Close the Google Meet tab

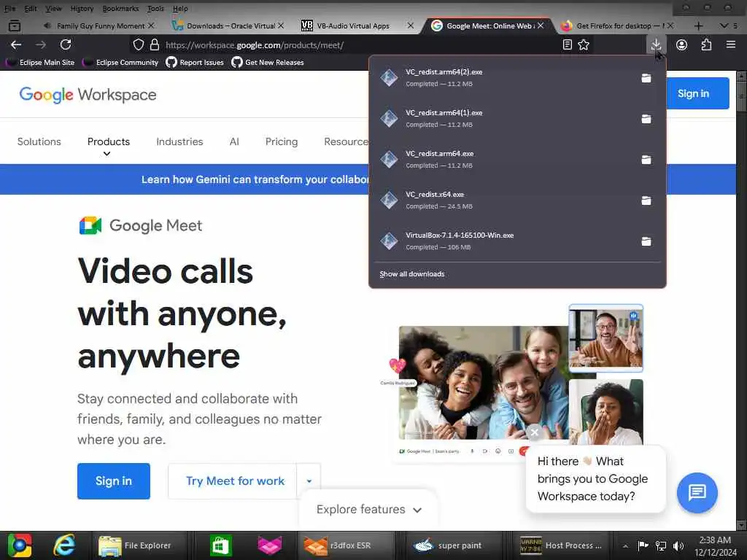click(541, 26)
